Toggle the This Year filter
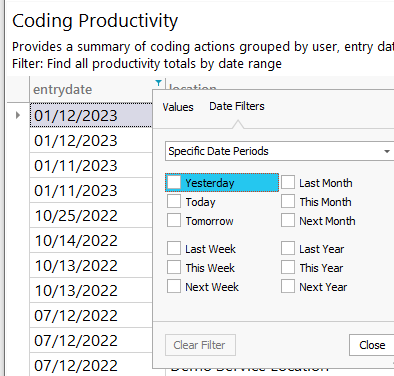 288,267
